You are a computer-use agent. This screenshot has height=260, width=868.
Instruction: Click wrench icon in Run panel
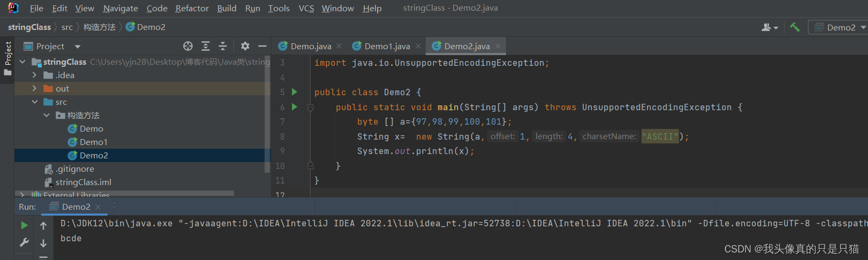pos(24,243)
